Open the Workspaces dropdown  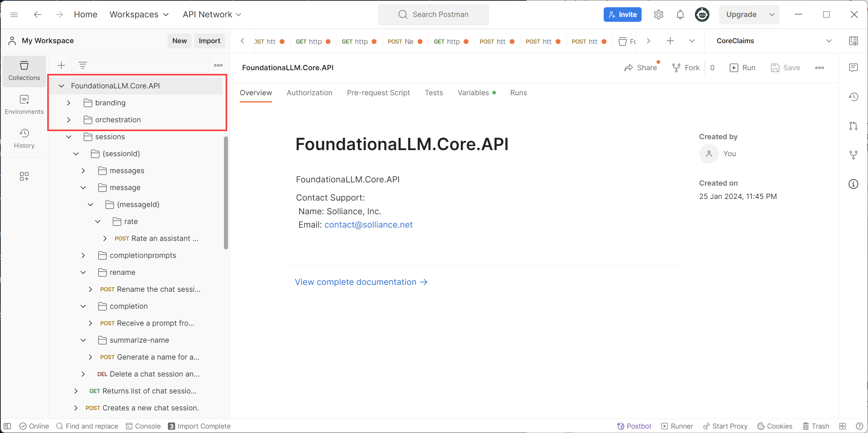point(139,15)
